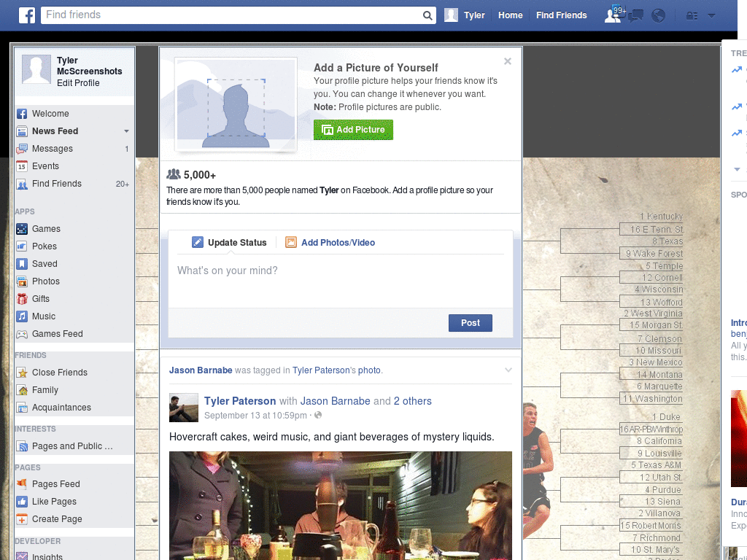Screen dimensions: 747x560
Task: Click Tyler's small avatar in top bar
Action: 451,15
